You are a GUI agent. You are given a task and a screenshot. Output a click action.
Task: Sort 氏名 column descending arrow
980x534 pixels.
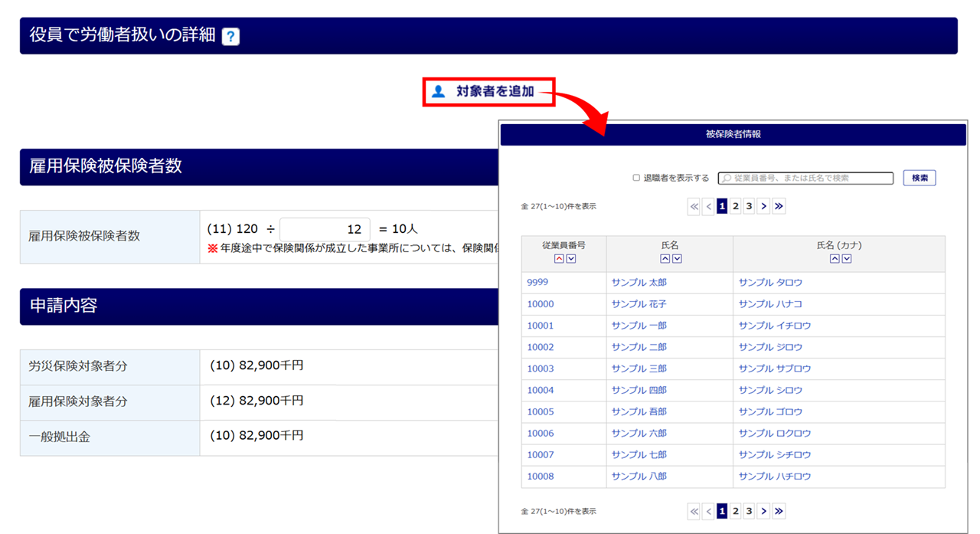(x=677, y=259)
